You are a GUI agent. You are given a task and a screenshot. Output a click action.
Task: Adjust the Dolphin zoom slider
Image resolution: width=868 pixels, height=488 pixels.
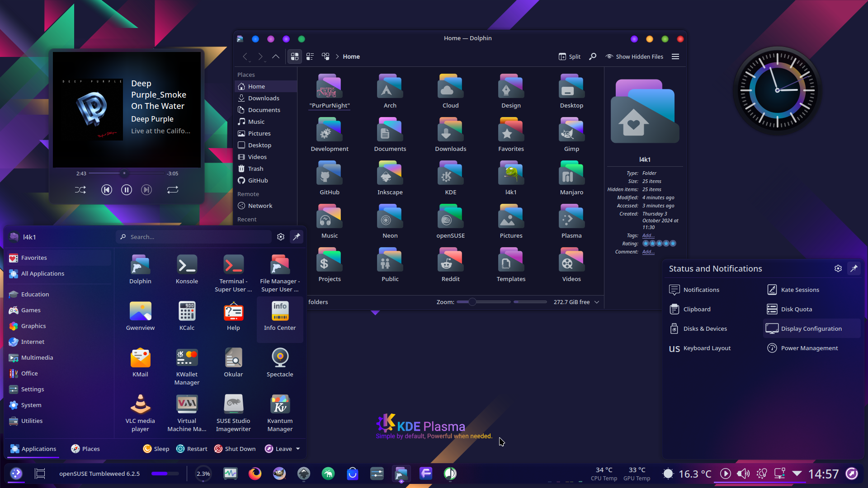pos(484,302)
